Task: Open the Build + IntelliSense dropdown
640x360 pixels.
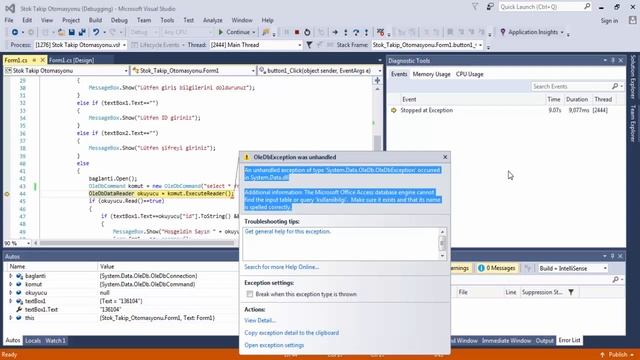Action: [573, 268]
